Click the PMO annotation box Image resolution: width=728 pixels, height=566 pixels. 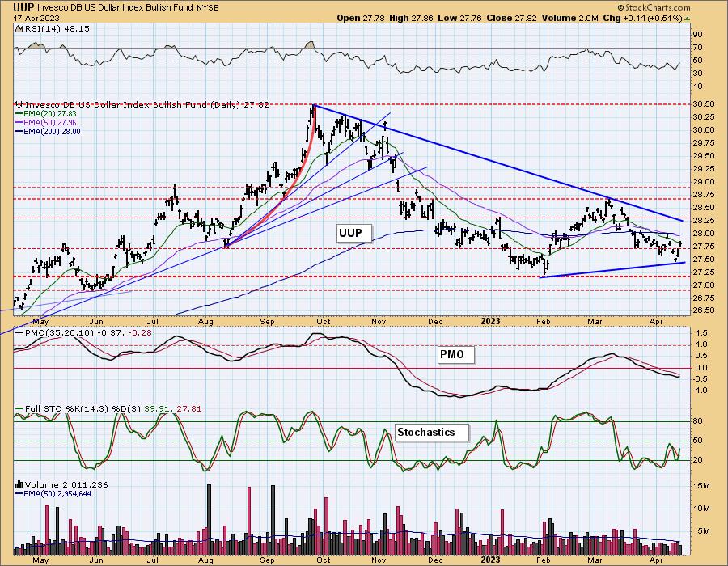456,355
